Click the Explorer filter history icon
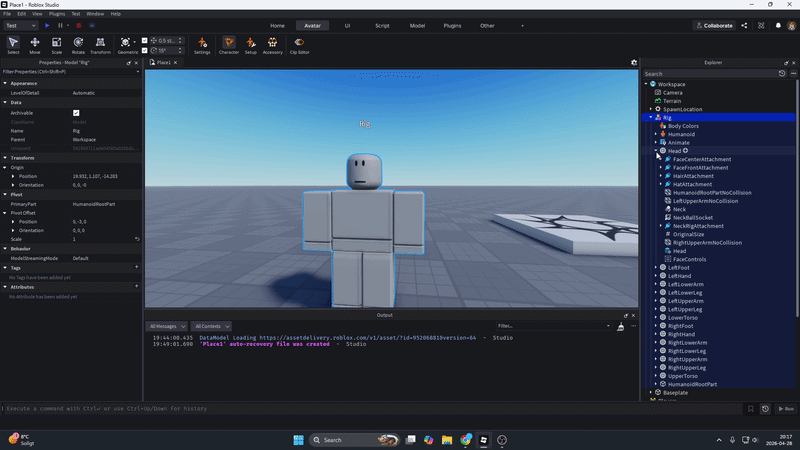This screenshot has height=450, width=800. [x=782, y=73]
